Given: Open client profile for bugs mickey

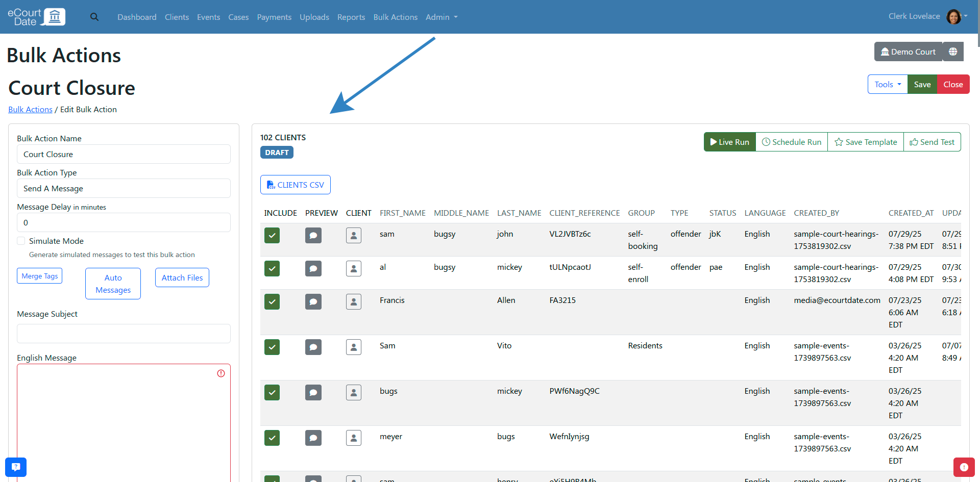Looking at the screenshot, I should [354, 392].
